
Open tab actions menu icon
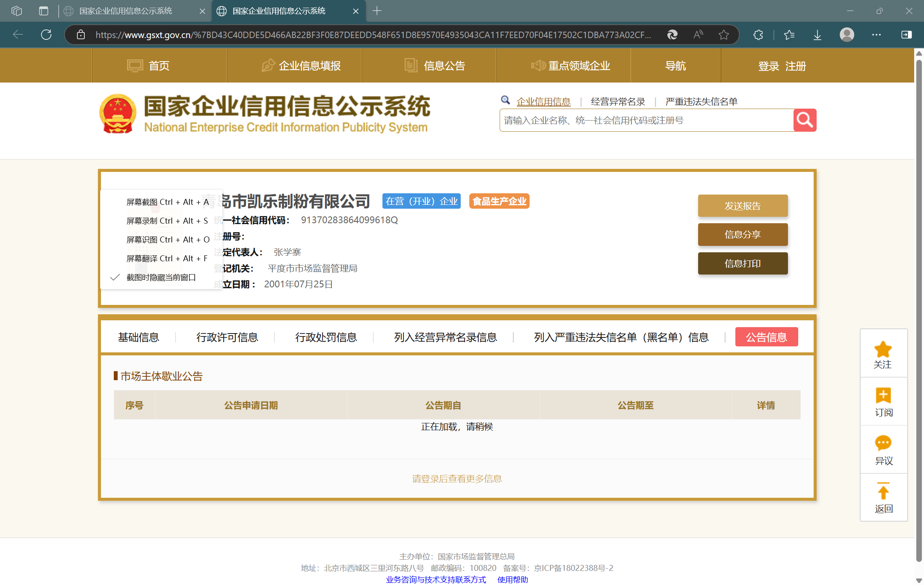pyautogui.click(x=44, y=11)
